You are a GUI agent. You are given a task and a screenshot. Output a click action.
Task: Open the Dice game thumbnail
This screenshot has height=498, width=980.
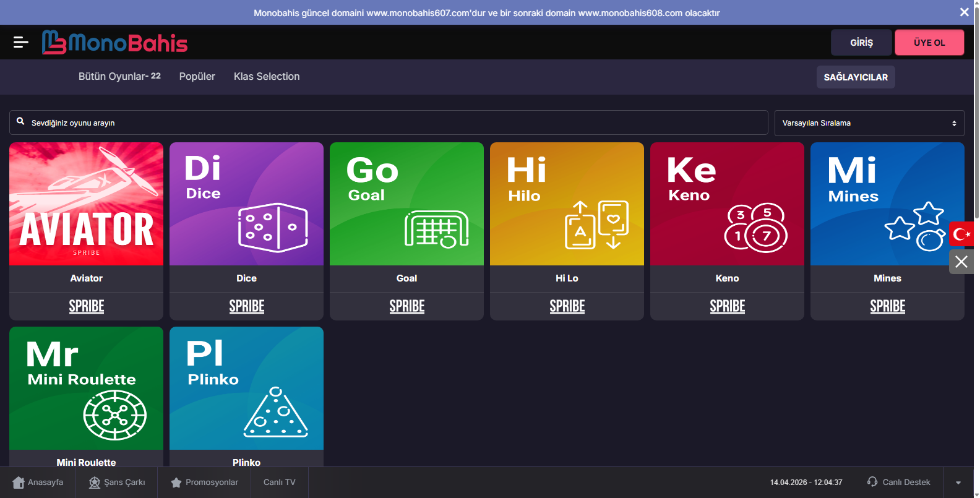(246, 204)
